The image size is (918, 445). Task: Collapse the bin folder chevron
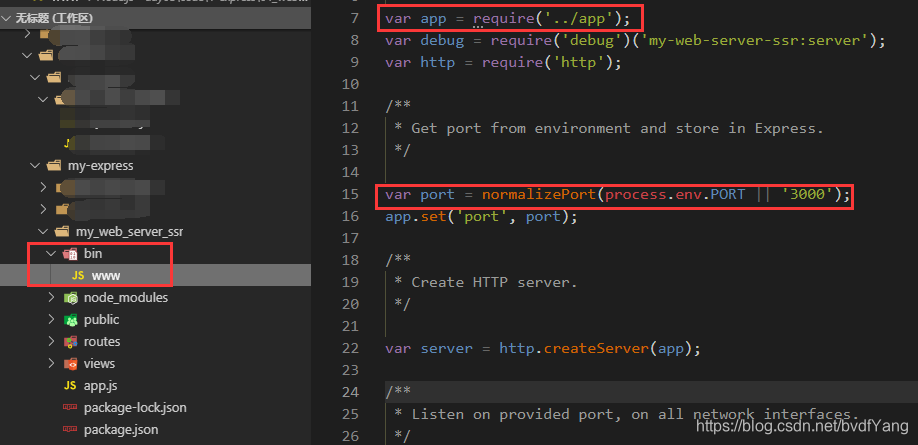tap(52, 254)
